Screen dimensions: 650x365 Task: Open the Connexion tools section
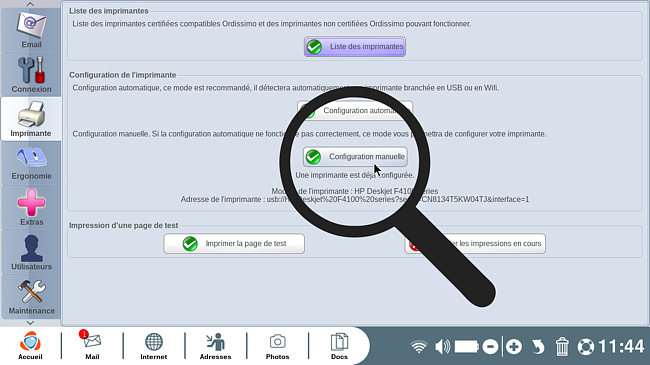pos(31,75)
